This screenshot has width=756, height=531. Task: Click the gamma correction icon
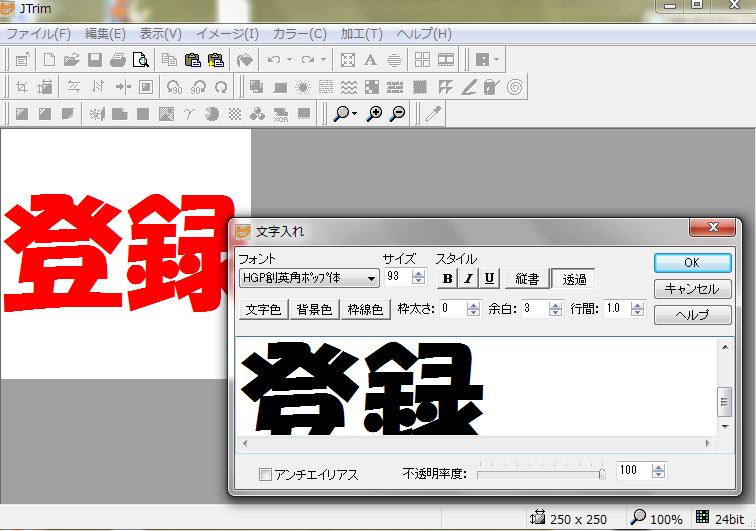click(189, 114)
